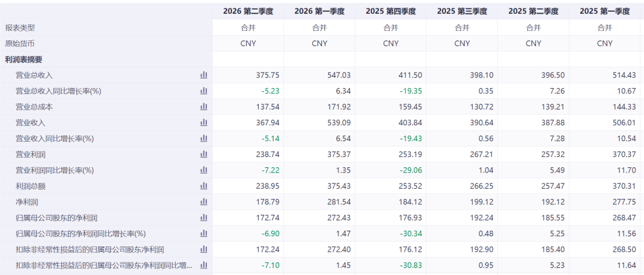The image size is (644, 275).
Task: Select the 2025 第三季度 column header
Action: click(x=462, y=11)
